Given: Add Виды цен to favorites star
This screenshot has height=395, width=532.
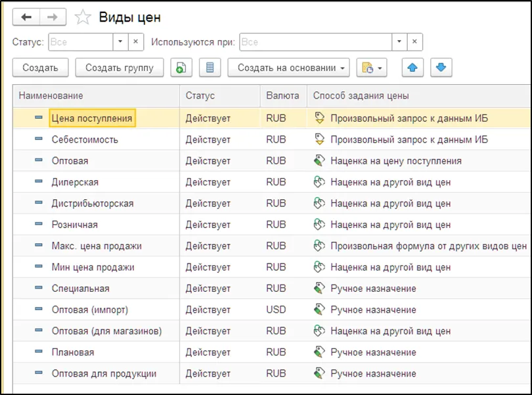Looking at the screenshot, I should [x=83, y=18].
